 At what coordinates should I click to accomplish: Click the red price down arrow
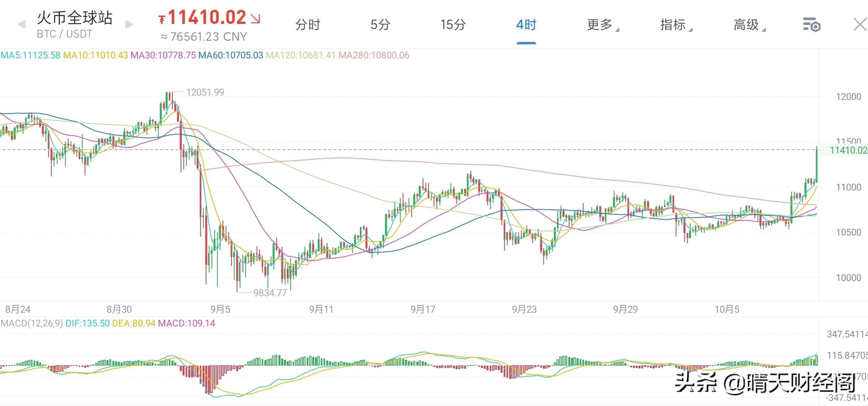pos(255,18)
